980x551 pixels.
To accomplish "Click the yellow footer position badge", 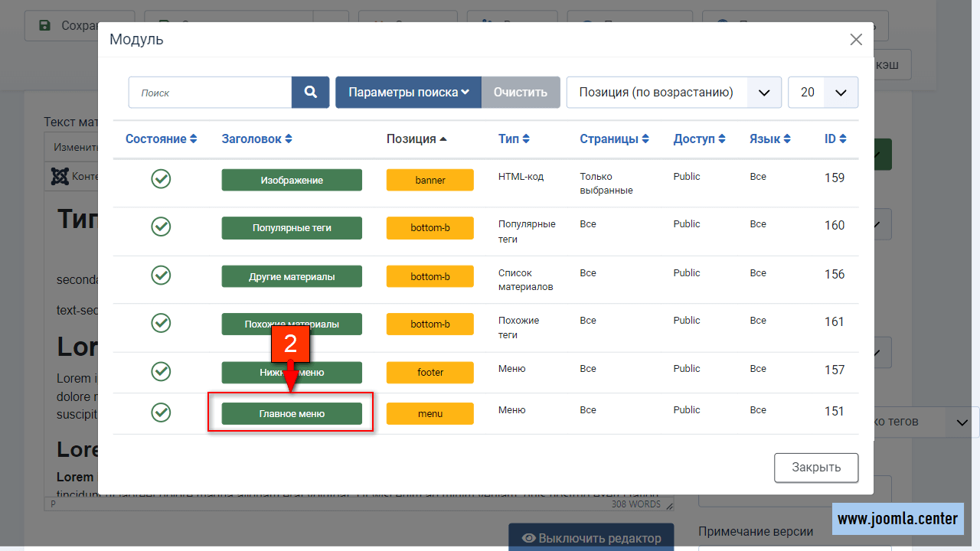I will [x=430, y=373].
